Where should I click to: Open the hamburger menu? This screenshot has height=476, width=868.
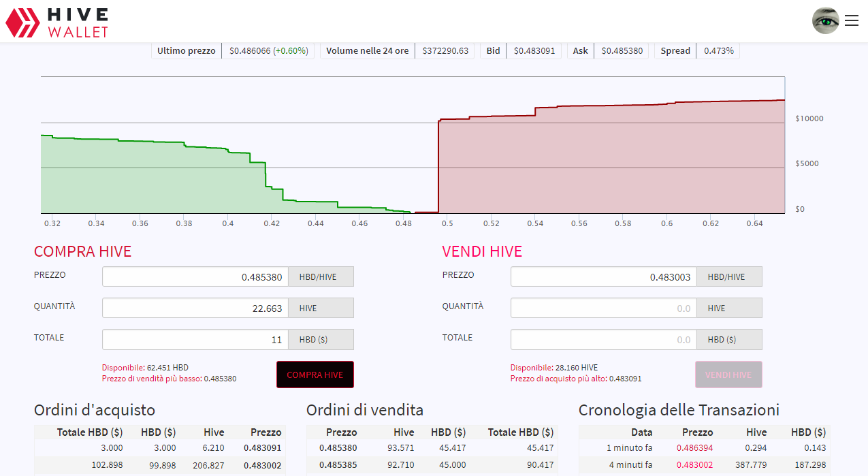(x=851, y=21)
